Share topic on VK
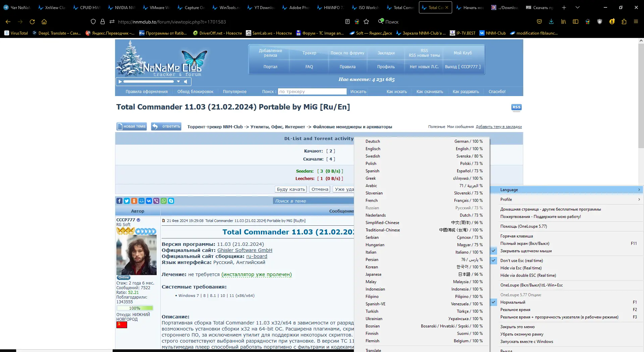644x352 pixels. 149,201
